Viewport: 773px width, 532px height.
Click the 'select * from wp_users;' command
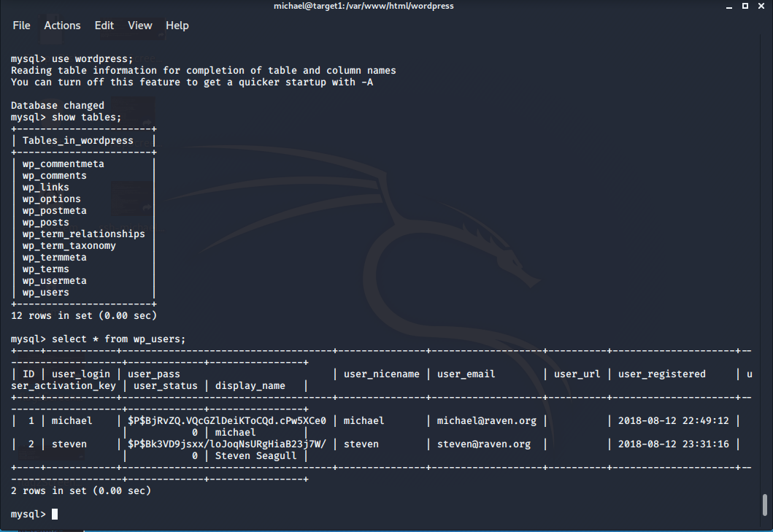point(118,339)
